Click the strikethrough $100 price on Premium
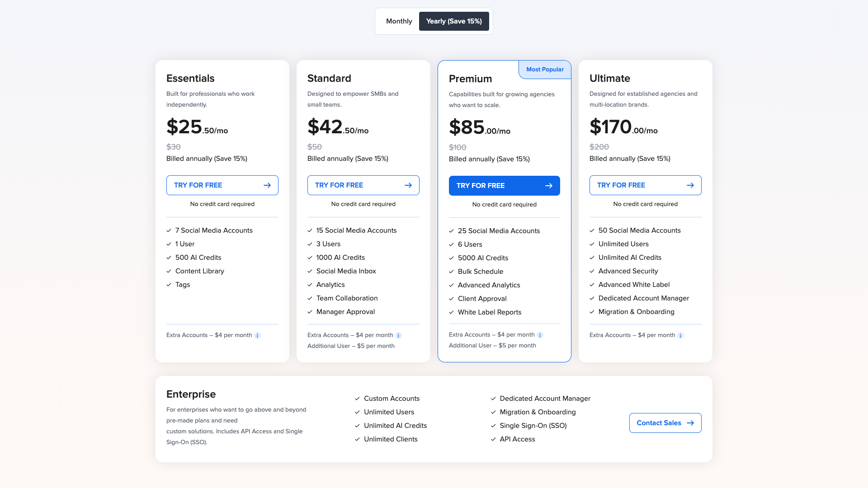Screen dimensions: 868x488 [458, 147]
